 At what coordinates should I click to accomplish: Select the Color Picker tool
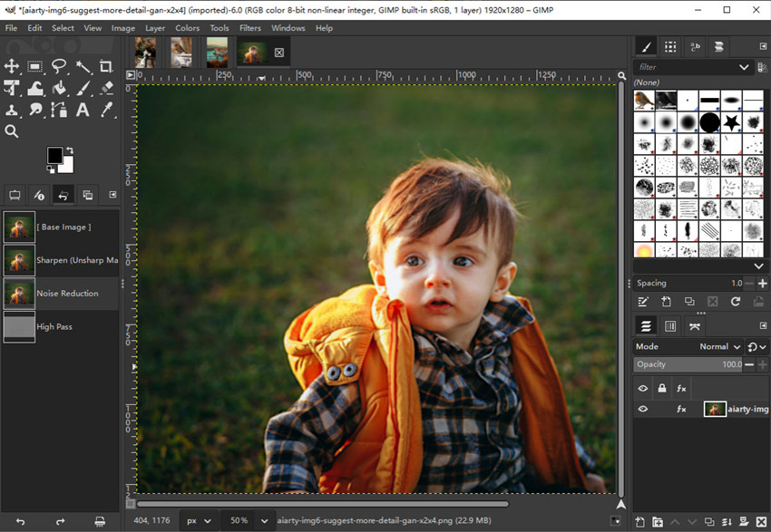coord(106,110)
